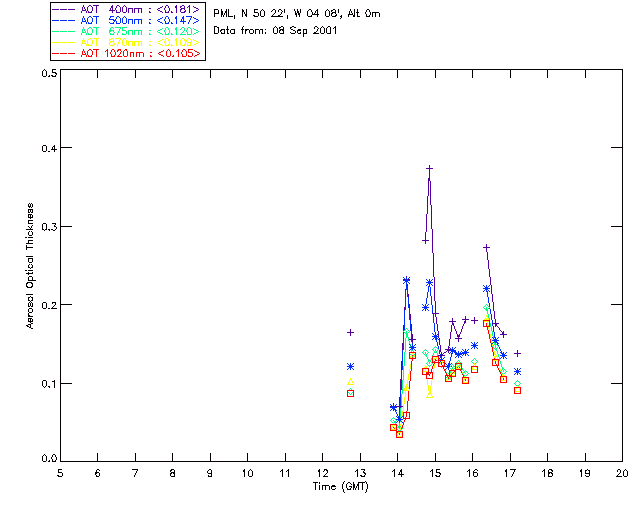The image size is (640, 512).
Task: Click the y-axis tick label 0.5
Action: click(49, 73)
